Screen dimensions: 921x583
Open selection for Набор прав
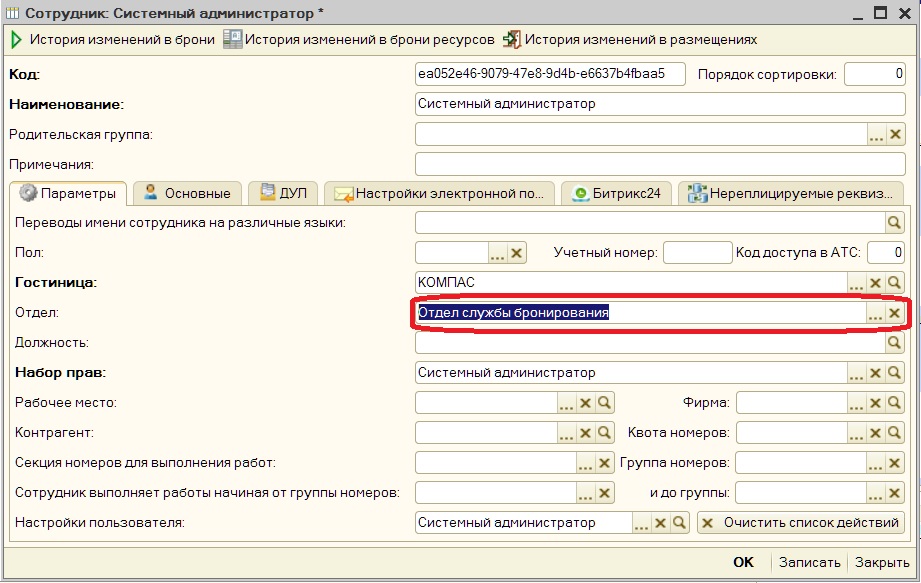click(856, 373)
